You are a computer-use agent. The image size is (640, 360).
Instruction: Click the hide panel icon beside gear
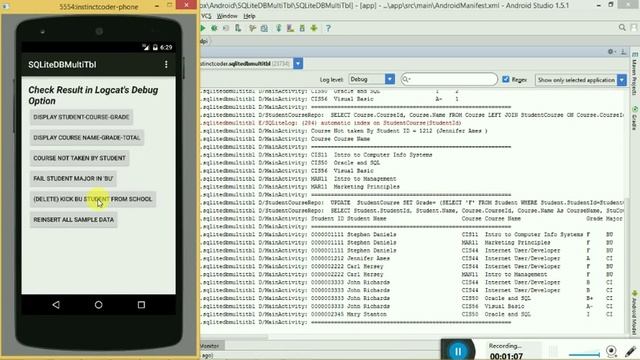[623, 51]
